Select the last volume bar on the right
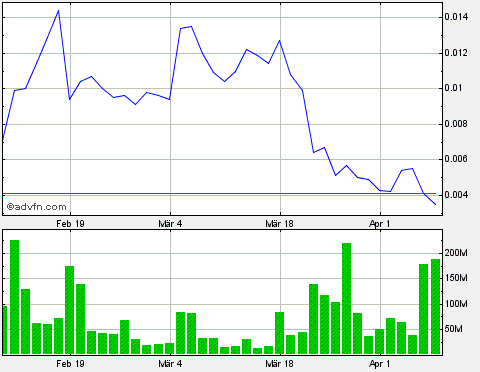 435,306
